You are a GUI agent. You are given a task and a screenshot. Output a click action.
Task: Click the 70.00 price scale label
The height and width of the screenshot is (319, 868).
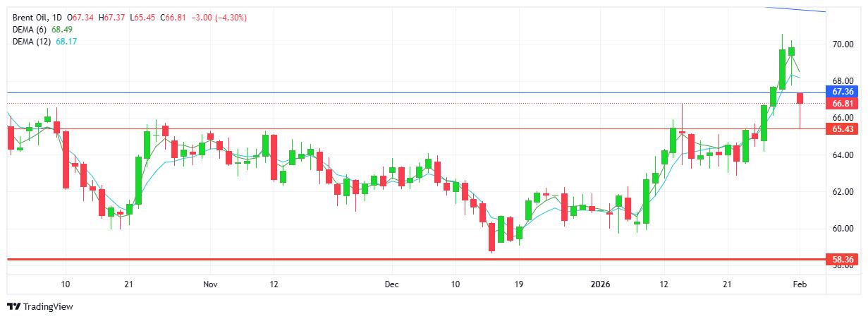click(842, 44)
